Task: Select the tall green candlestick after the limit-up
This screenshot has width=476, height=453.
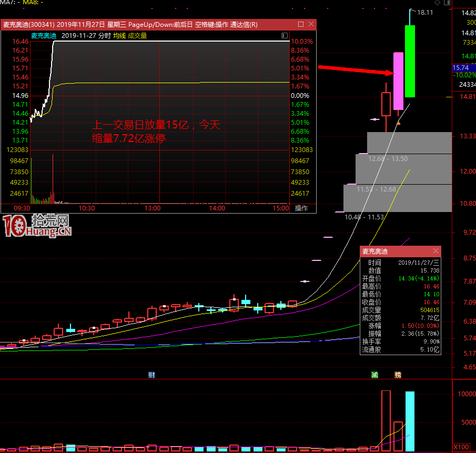Action: pos(410,61)
